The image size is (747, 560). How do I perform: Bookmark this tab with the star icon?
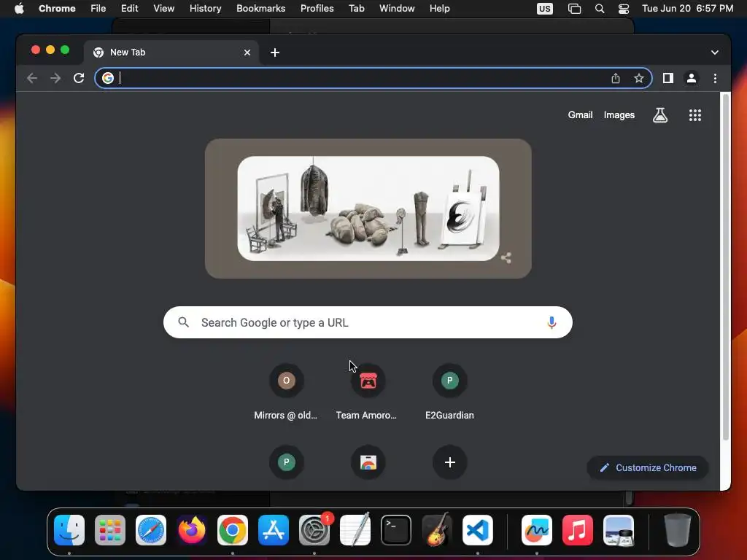[x=639, y=78]
